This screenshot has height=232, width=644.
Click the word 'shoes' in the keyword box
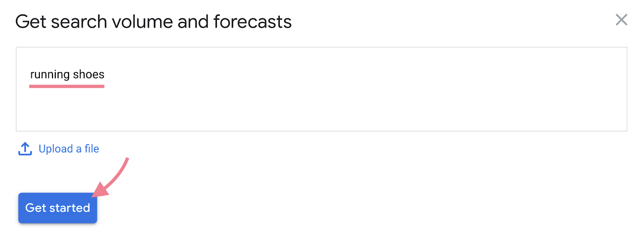(89, 75)
